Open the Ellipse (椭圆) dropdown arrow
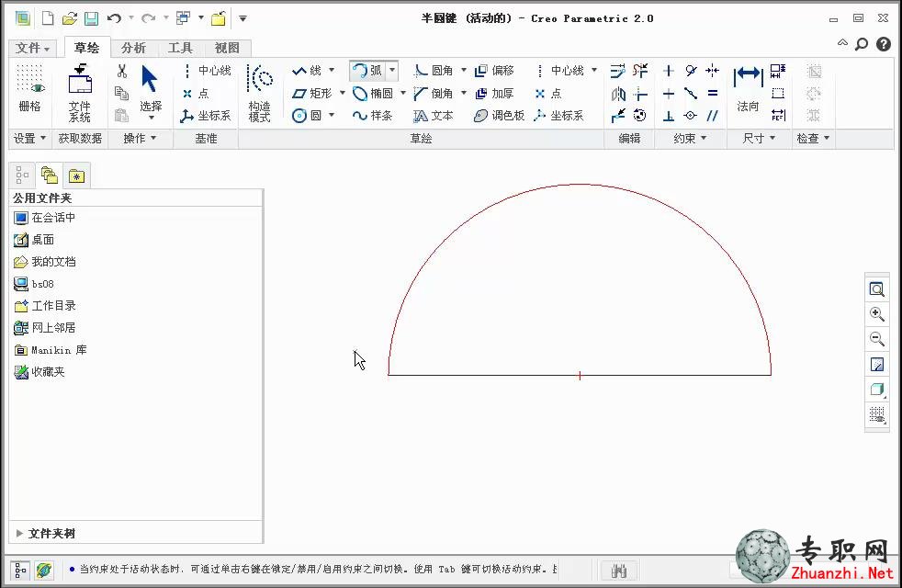 (403, 93)
